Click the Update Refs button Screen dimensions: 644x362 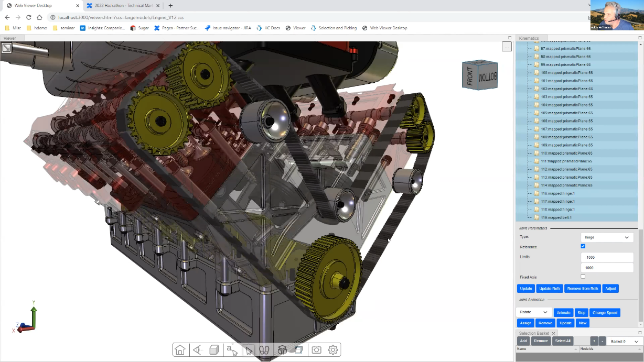click(550, 289)
